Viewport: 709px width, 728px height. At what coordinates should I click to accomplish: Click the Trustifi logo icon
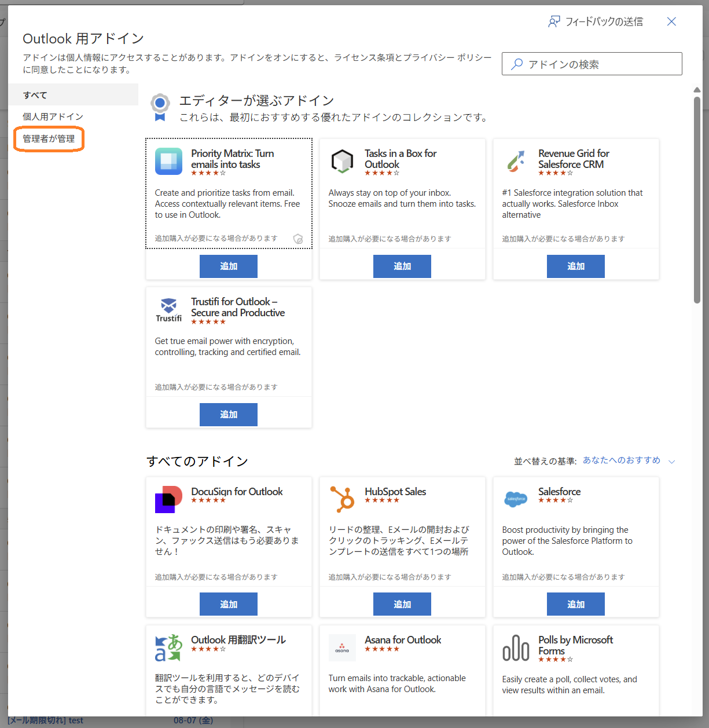coord(168,310)
